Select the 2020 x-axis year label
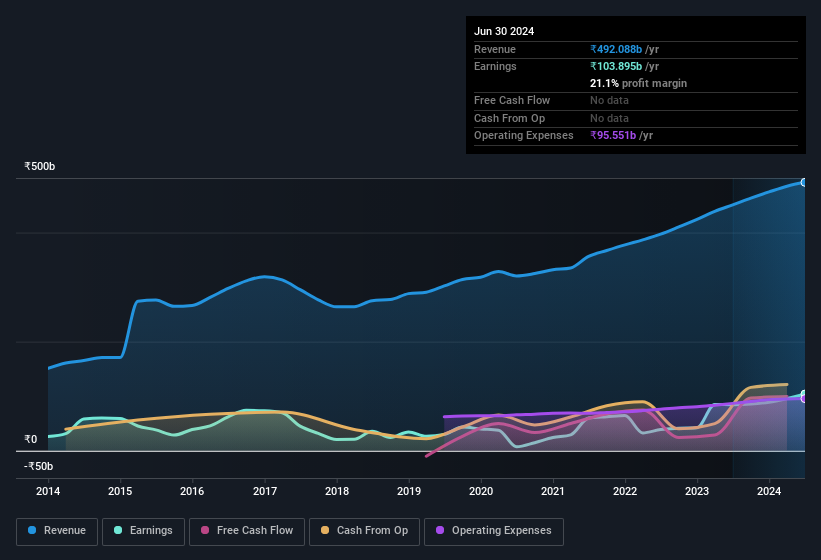 [481, 491]
